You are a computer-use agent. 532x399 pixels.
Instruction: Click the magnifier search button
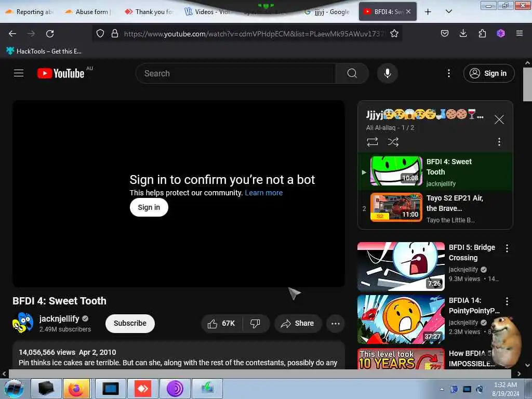pos(352,73)
